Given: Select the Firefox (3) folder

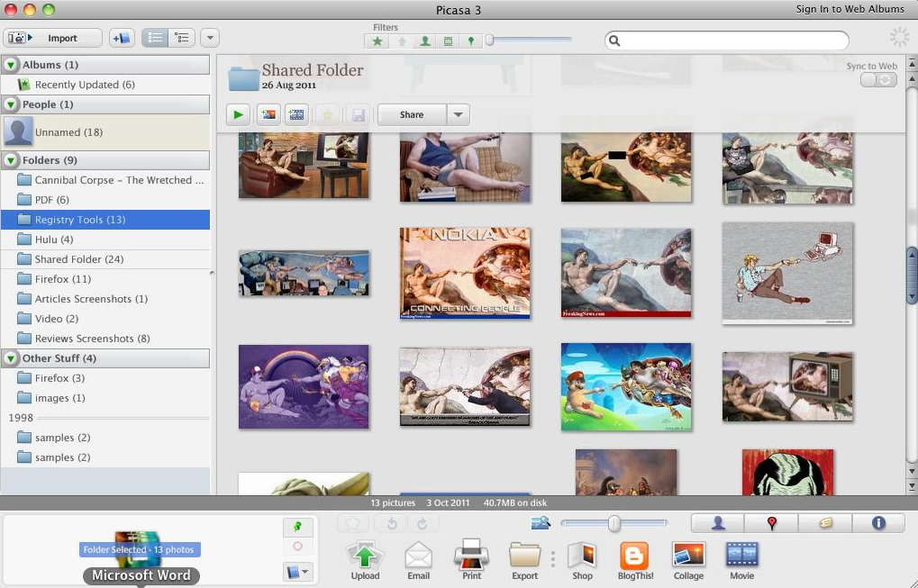Looking at the screenshot, I should tap(105, 378).
